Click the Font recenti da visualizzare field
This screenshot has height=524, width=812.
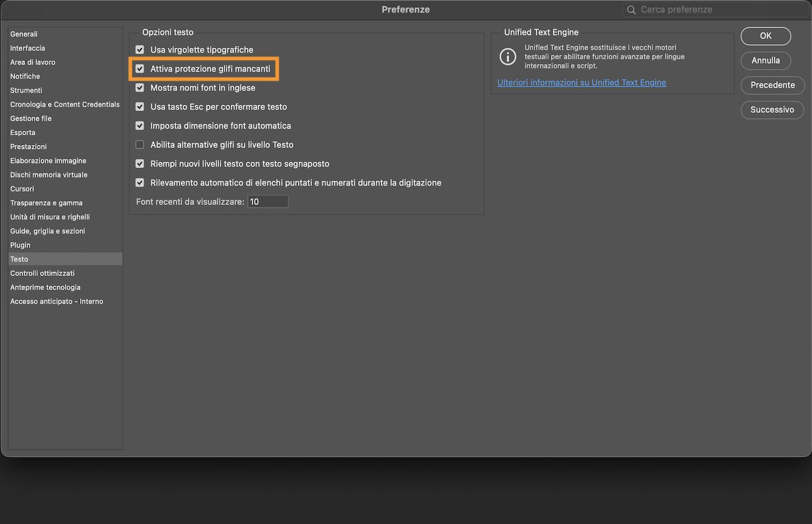pyautogui.click(x=268, y=202)
